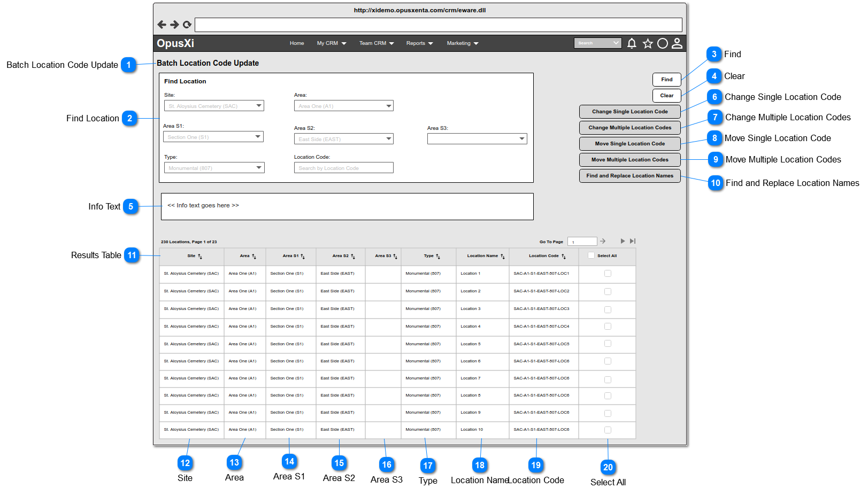This screenshot has height=496, width=868.
Task: Sort results by Location Code column
Action: point(564,257)
